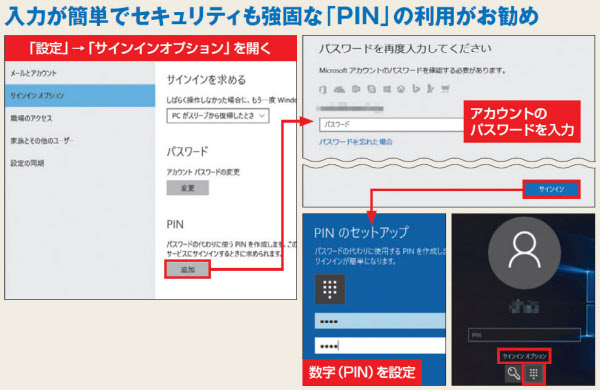Focus the パスワード input field
The height and width of the screenshot is (390, 600).
click(x=391, y=124)
